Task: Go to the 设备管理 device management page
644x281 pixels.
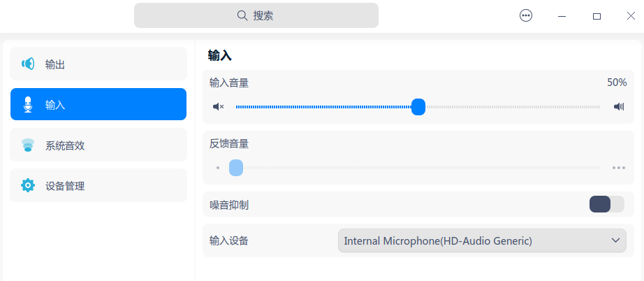Action: point(98,186)
